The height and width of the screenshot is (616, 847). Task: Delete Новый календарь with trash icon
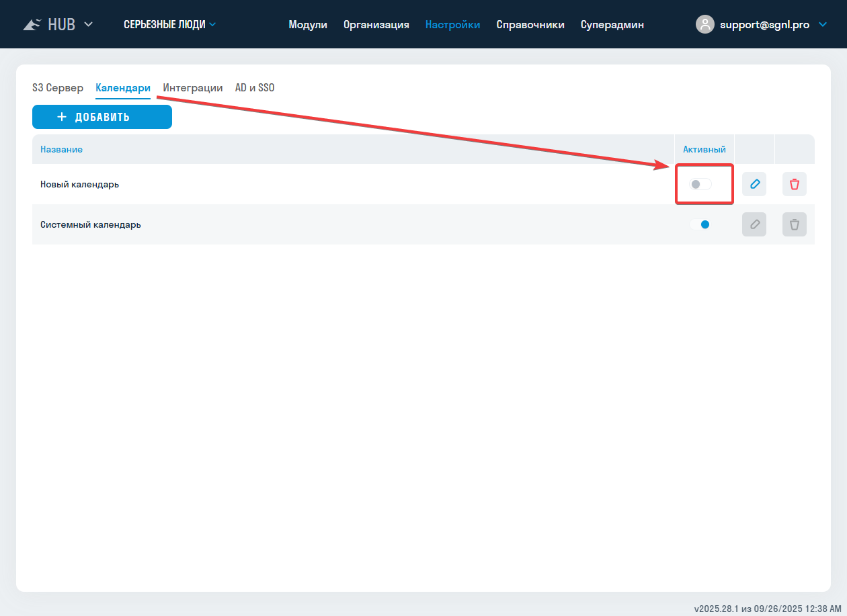tap(794, 184)
